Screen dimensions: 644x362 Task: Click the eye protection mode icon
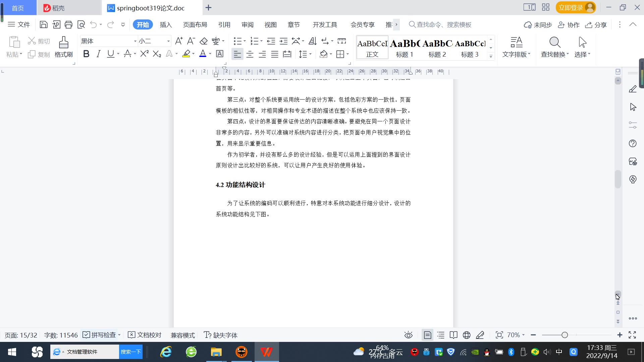tap(408, 335)
